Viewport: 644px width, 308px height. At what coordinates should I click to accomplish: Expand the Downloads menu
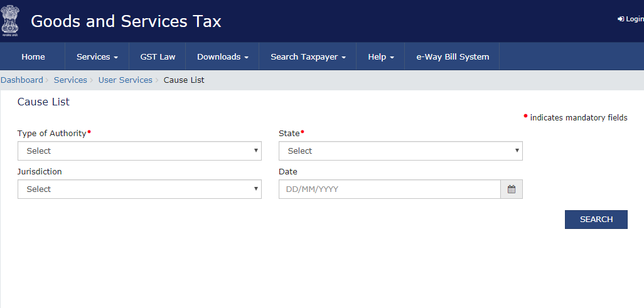point(223,56)
